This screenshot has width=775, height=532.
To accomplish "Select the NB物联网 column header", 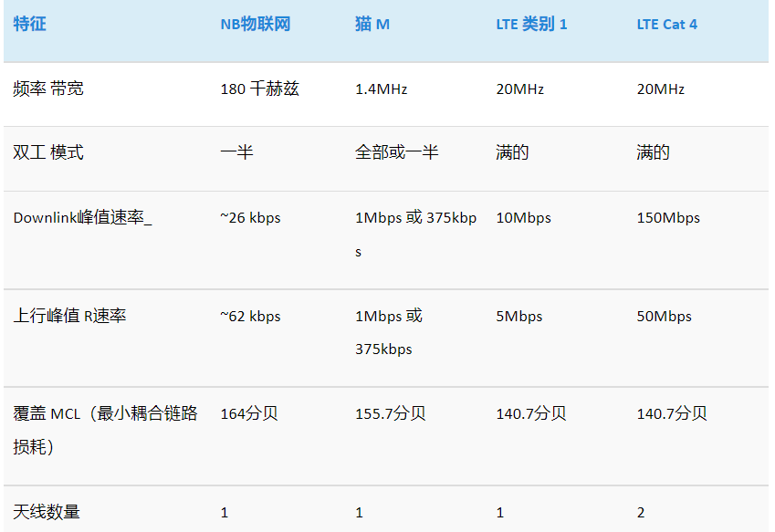I will coord(255,24).
